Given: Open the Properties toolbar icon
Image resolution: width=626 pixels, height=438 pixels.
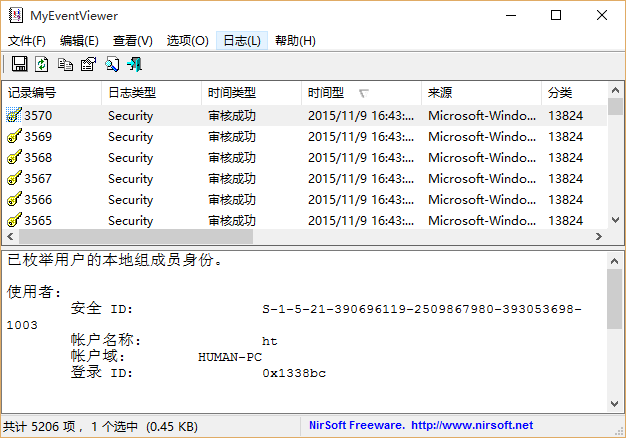Looking at the screenshot, I should click(88, 65).
